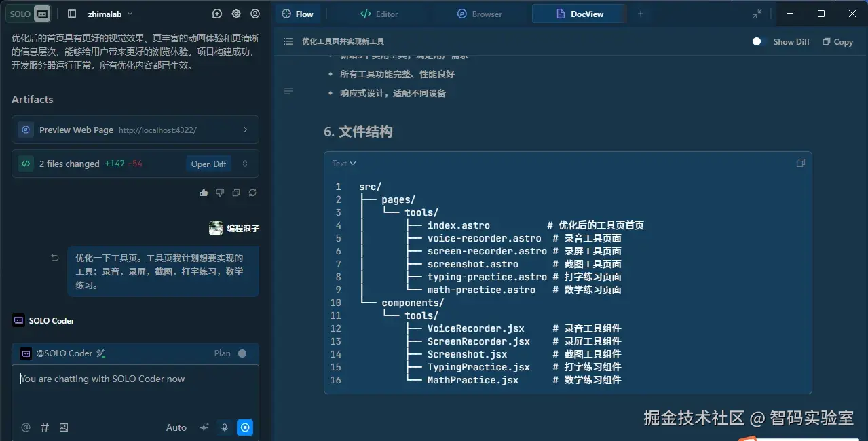
Task: Click the Open Diff button
Action: click(208, 164)
